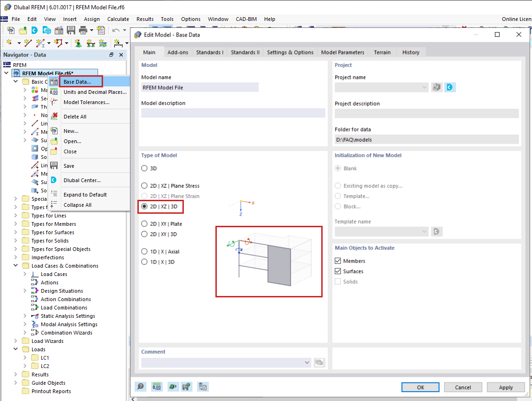Select the New Line creation tool
532x401 pixels.
[28, 42]
